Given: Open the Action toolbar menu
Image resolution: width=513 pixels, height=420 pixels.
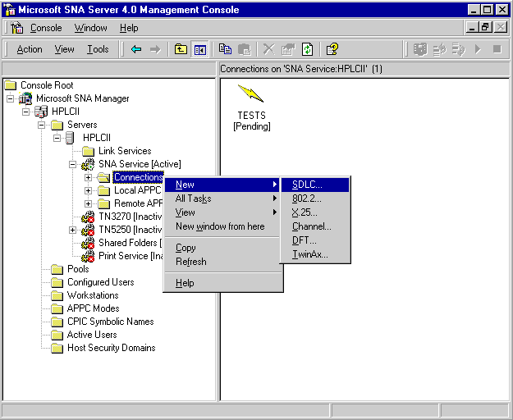Looking at the screenshot, I should (30, 49).
